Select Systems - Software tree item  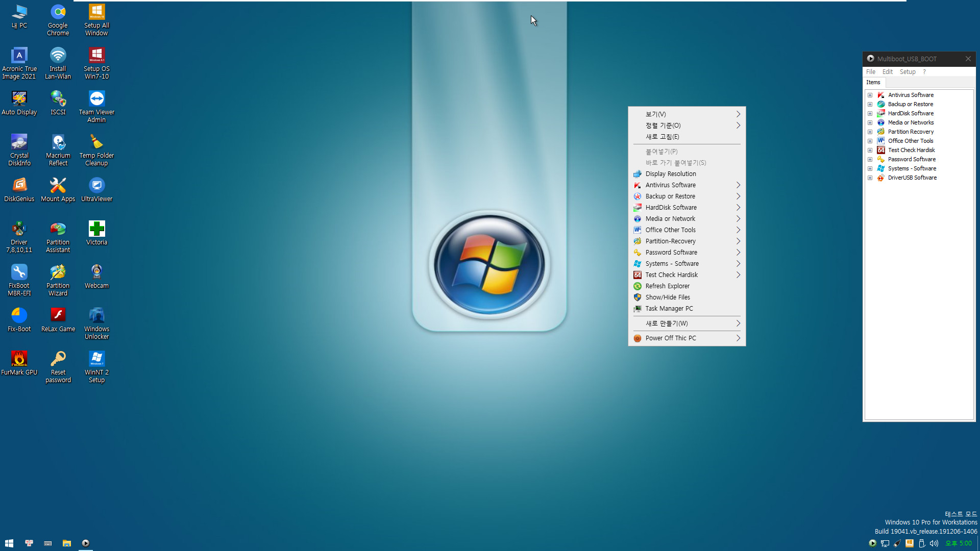[x=912, y=168]
